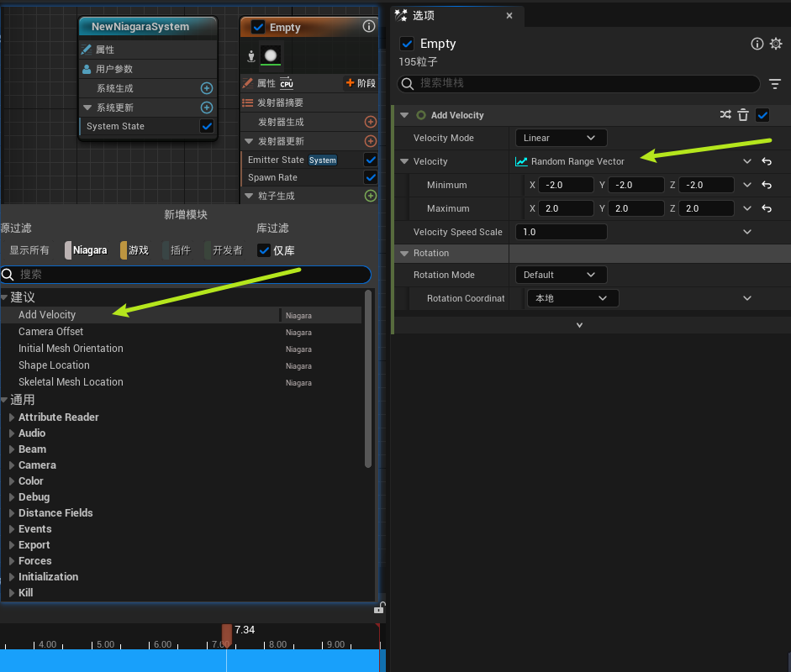Add a module to 粒子生成 with green plus
This screenshot has height=672, width=791.
(370, 196)
